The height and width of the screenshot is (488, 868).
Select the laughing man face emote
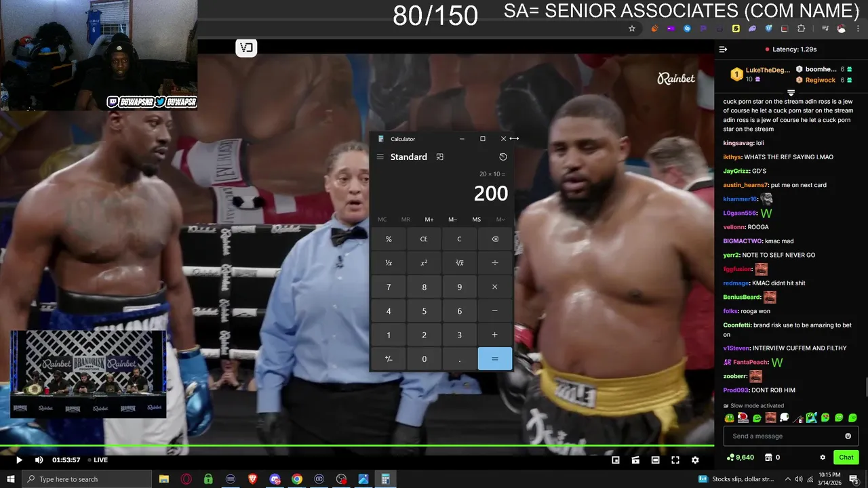[770, 418]
